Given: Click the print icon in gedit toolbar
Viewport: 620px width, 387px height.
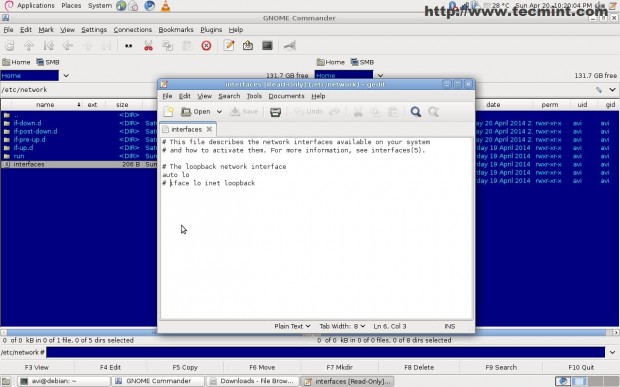Looking at the screenshot, I should click(275, 112).
